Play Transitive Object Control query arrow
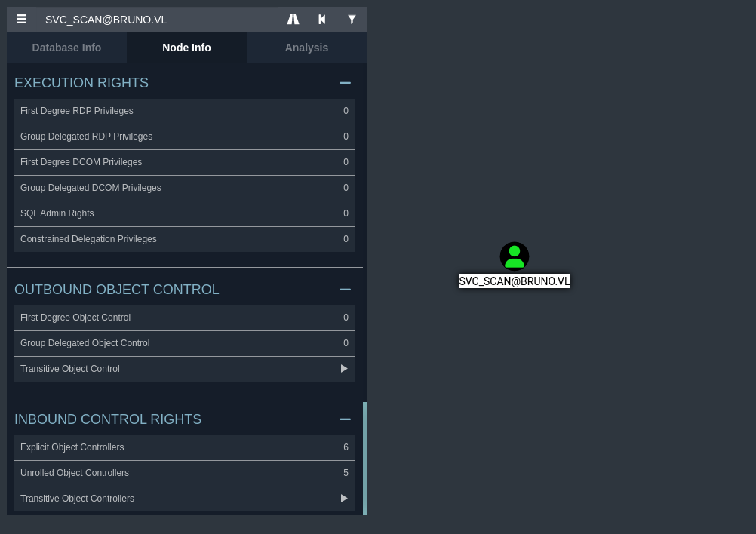 point(344,369)
